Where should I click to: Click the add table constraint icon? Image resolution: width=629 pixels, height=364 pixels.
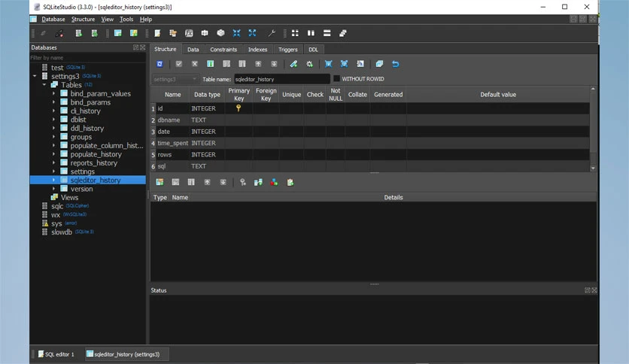[x=160, y=183]
